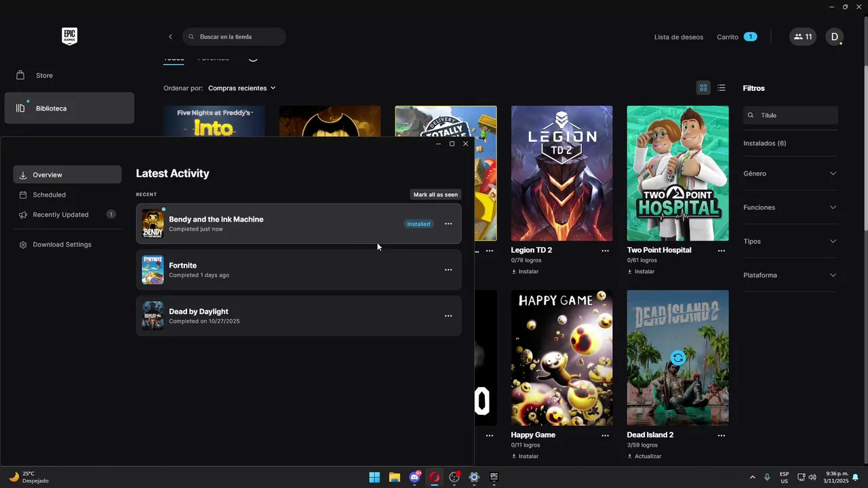
Task: Open Lista de deseos link
Action: [679, 37]
